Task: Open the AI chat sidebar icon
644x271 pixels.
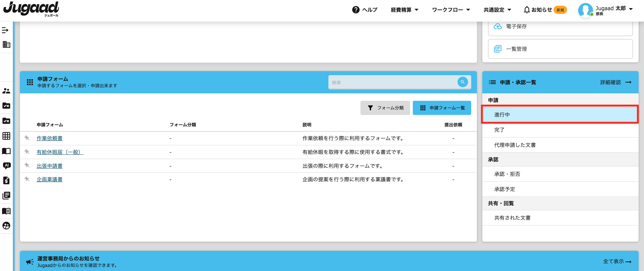Action: tap(6, 165)
